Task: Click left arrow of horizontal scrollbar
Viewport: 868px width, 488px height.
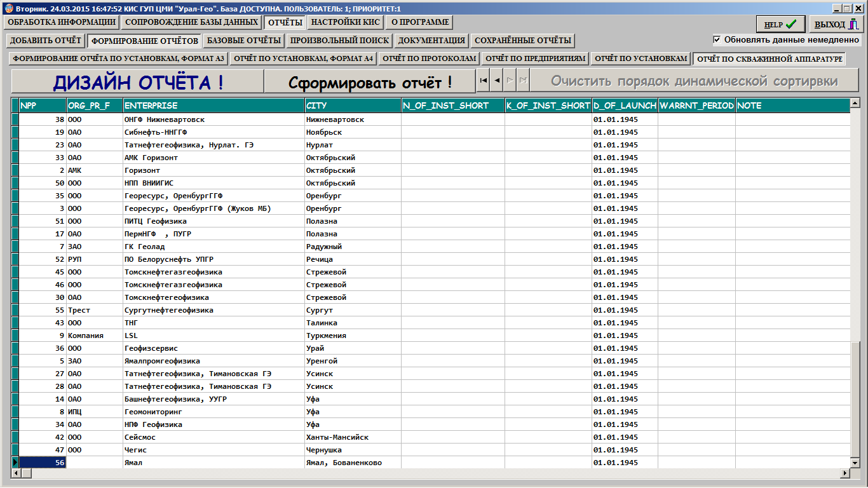Action: [16, 473]
